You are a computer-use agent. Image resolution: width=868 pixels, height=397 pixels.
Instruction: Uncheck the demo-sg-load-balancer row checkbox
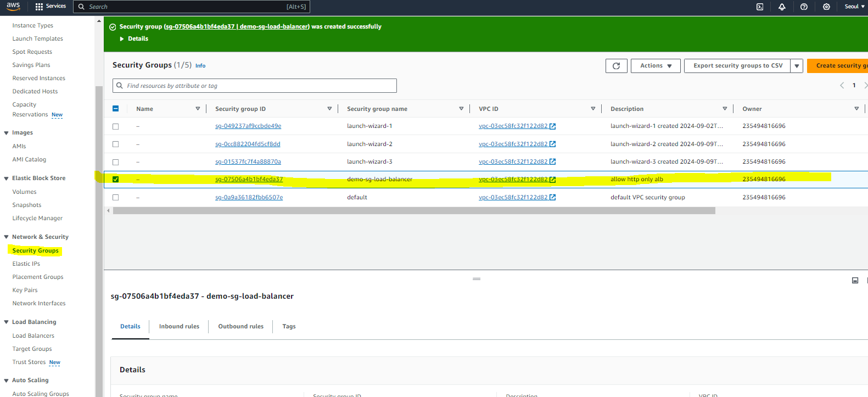pyautogui.click(x=115, y=179)
